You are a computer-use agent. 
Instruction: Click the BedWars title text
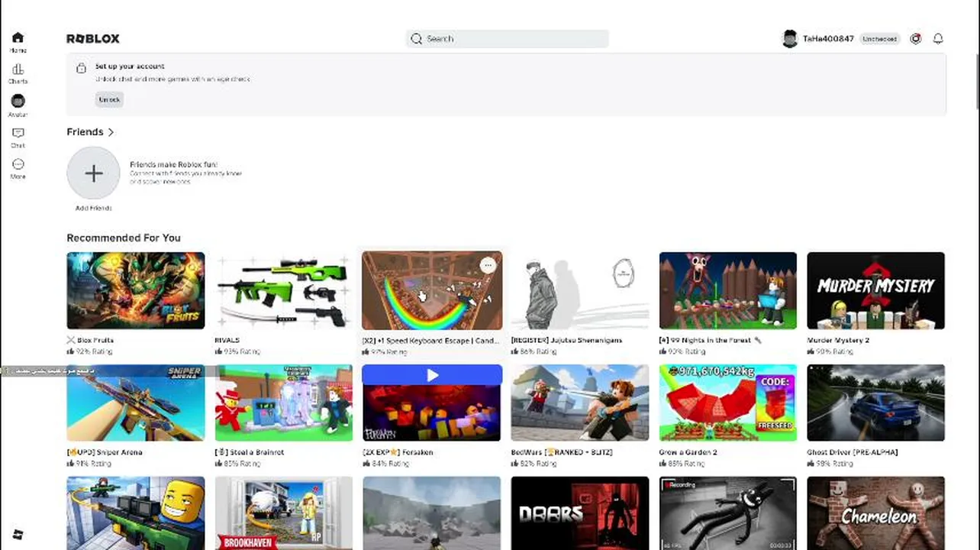coord(562,452)
